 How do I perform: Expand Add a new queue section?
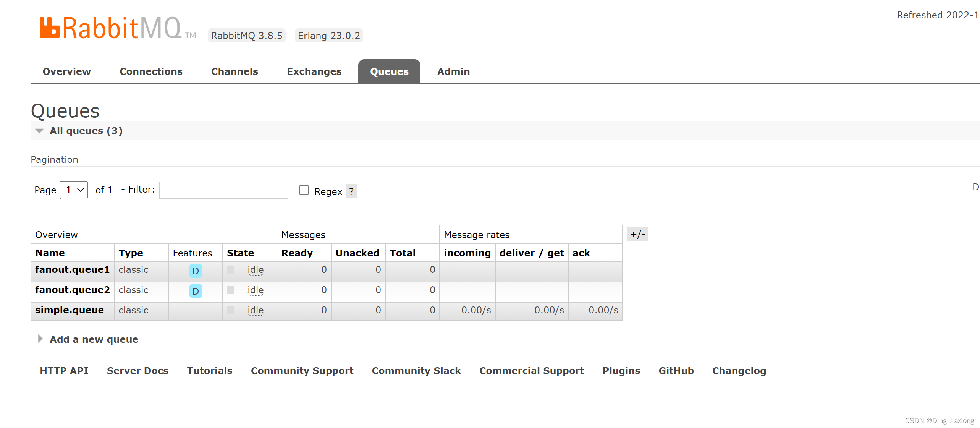(94, 339)
